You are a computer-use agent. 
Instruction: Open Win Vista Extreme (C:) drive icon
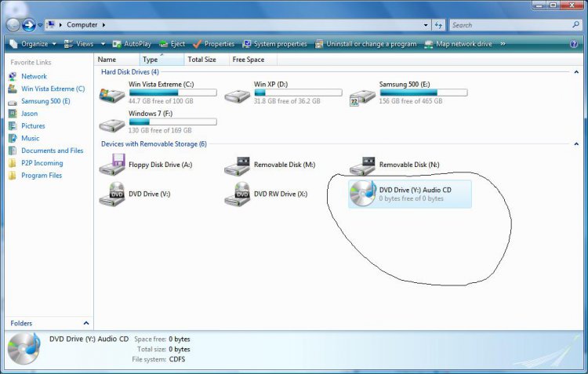[112, 95]
